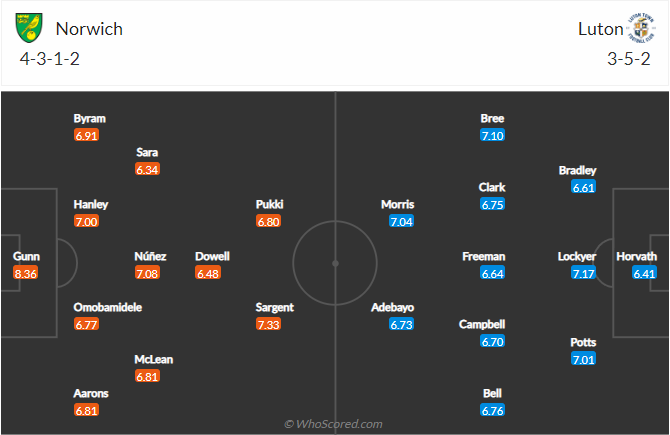
Task: Click Gunn's 8.36 rating badge
Action: (26, 273)
